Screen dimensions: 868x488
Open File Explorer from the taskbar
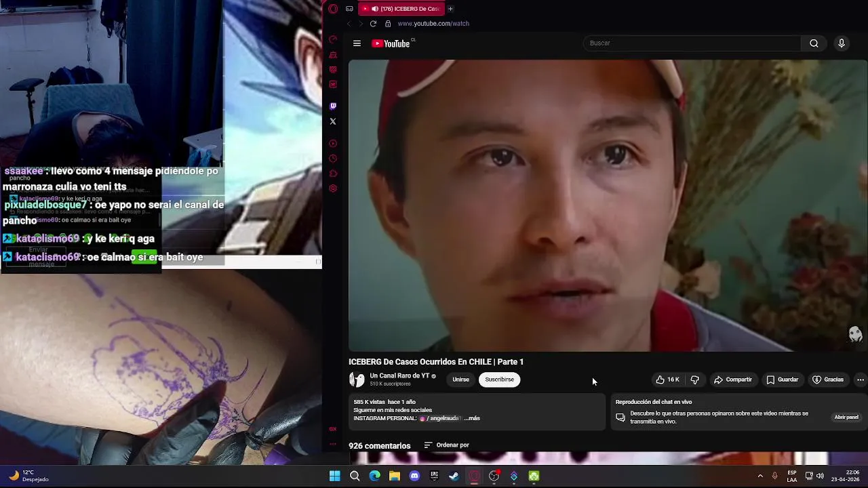point(395,476)
